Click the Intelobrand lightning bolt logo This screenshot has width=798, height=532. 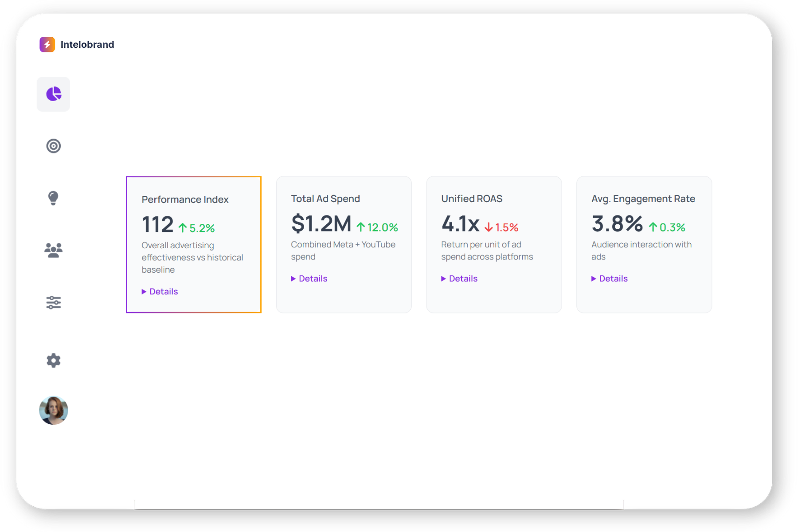coord(47,44)
